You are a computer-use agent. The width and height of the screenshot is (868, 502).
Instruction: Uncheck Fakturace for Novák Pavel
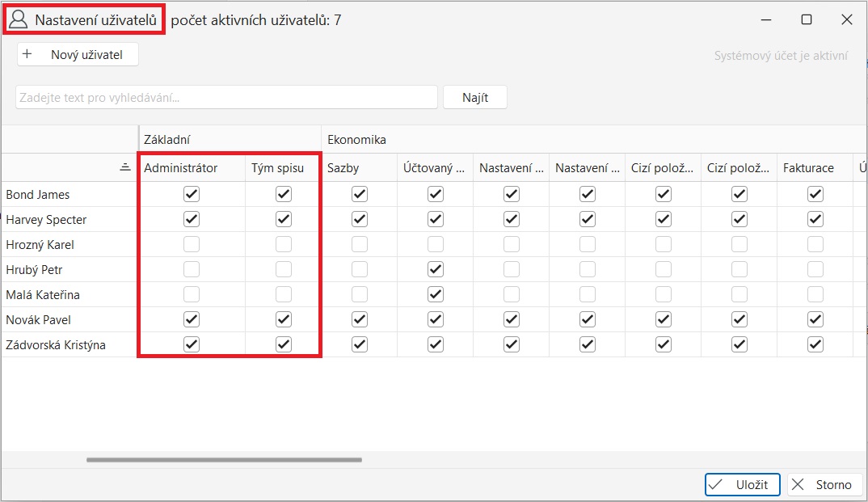coord(815,319)
